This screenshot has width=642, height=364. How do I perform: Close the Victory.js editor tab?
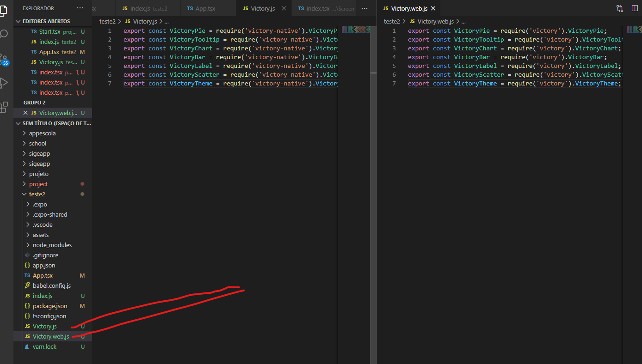pos(284,8)
